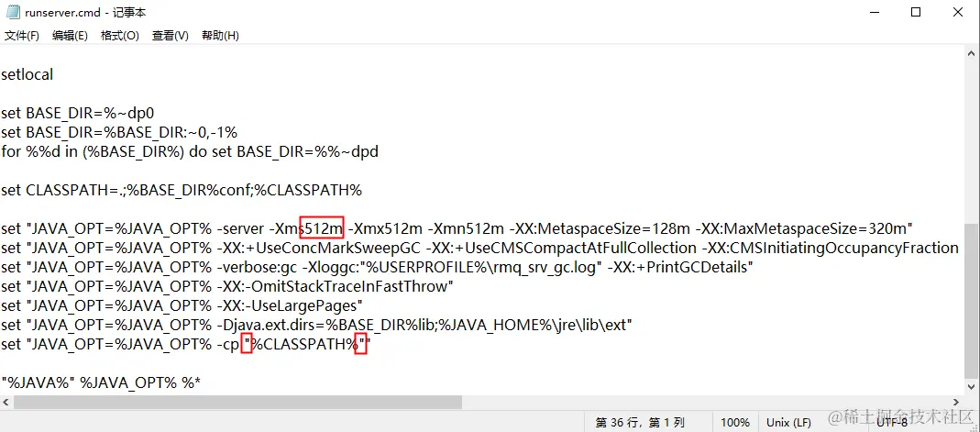Open the 编辑(E) menu
Viewport: 980px width, 432px height.
point(70,36)
